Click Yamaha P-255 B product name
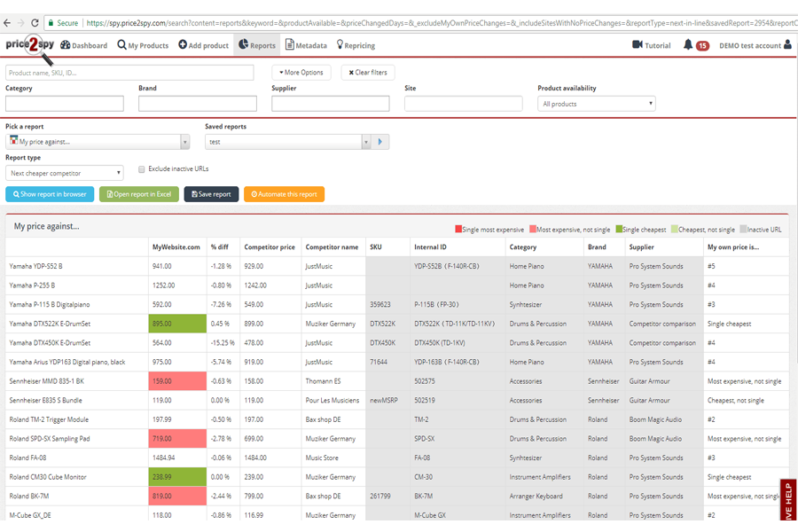Viewport: 798px width, 532px height. tap(32, 286)
